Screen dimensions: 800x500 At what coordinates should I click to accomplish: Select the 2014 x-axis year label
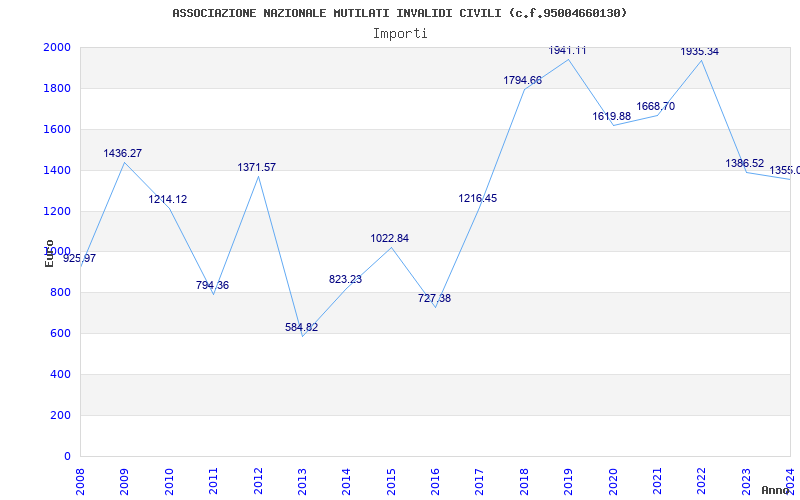click(x=346, y=482)
